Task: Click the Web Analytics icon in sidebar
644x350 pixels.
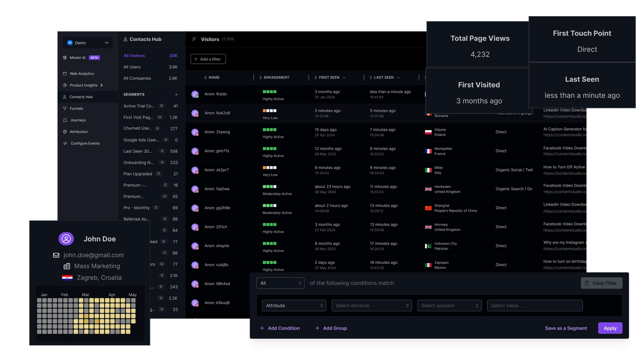Action: pos(65,74)
